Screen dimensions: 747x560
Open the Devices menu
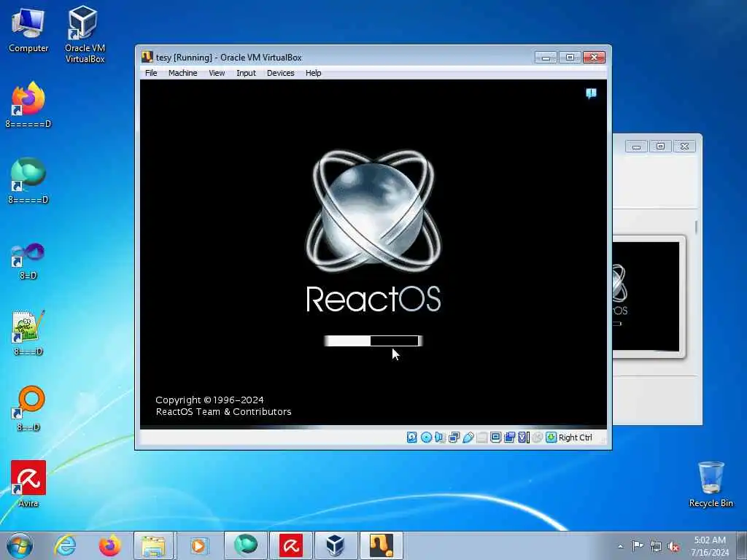tap(281, 73)
